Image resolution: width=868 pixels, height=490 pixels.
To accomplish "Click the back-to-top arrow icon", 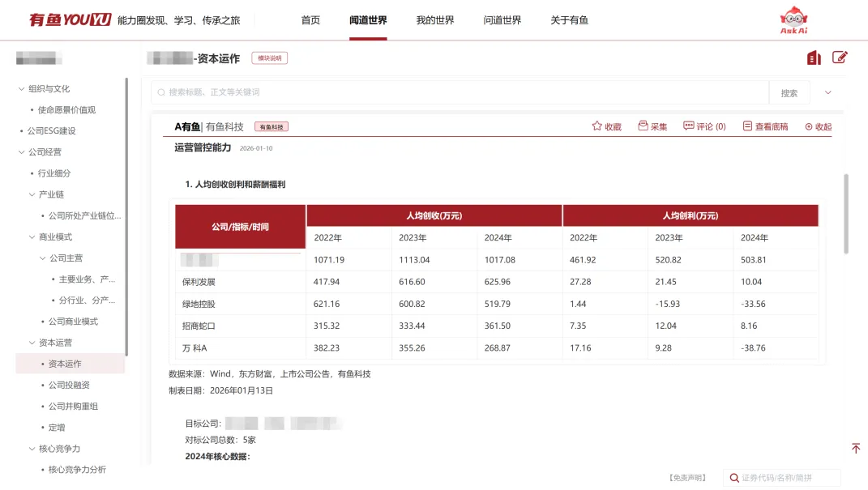I will click(x=856, y=448).
